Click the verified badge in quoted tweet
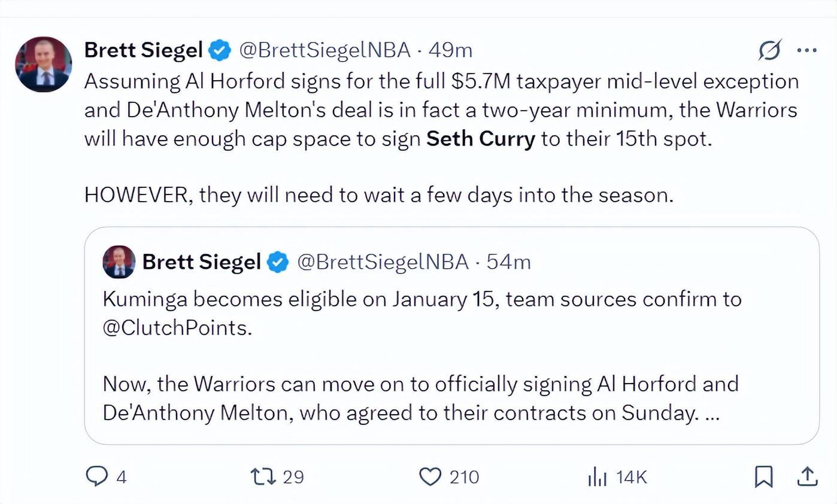This screenshot has height=504, width=837. click(278, 262)
